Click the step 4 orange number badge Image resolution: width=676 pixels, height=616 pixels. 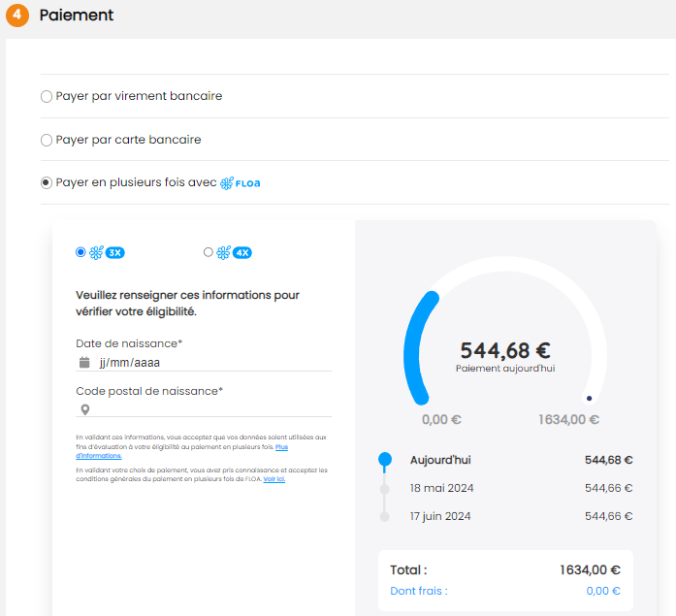click(x=17, y=16)
